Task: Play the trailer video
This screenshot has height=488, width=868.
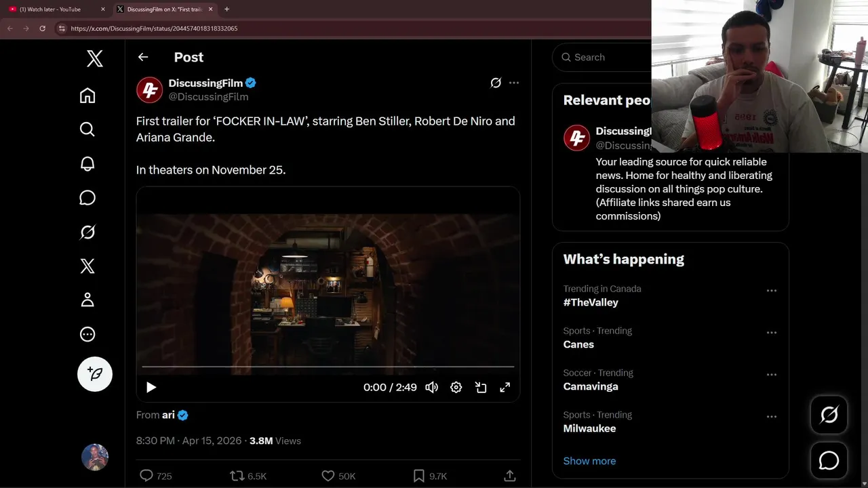Action: click(151, 387)
